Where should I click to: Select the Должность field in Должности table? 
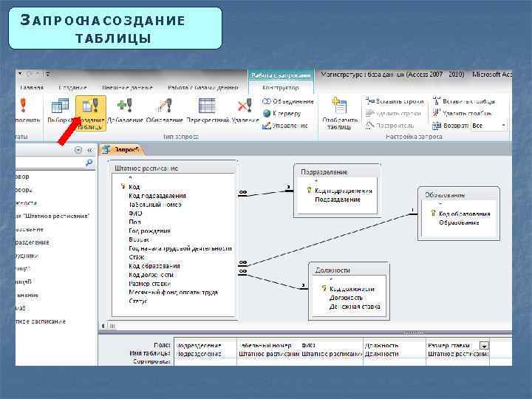(346, 298)
